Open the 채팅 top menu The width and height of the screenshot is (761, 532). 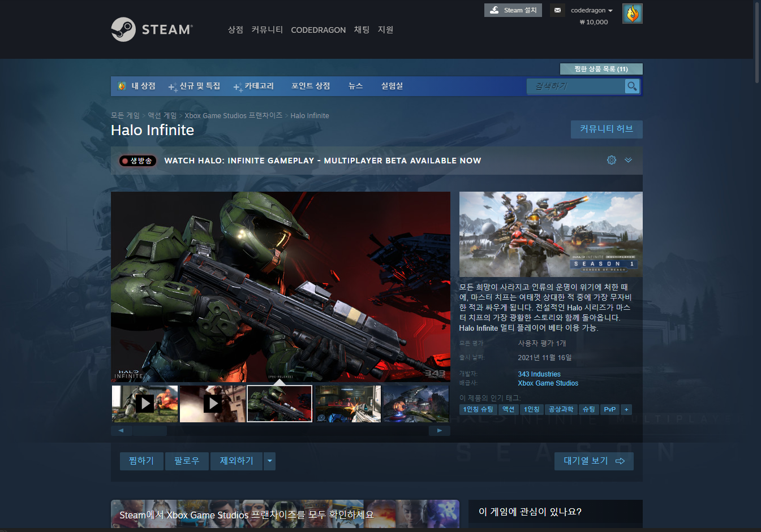[362, 29]
